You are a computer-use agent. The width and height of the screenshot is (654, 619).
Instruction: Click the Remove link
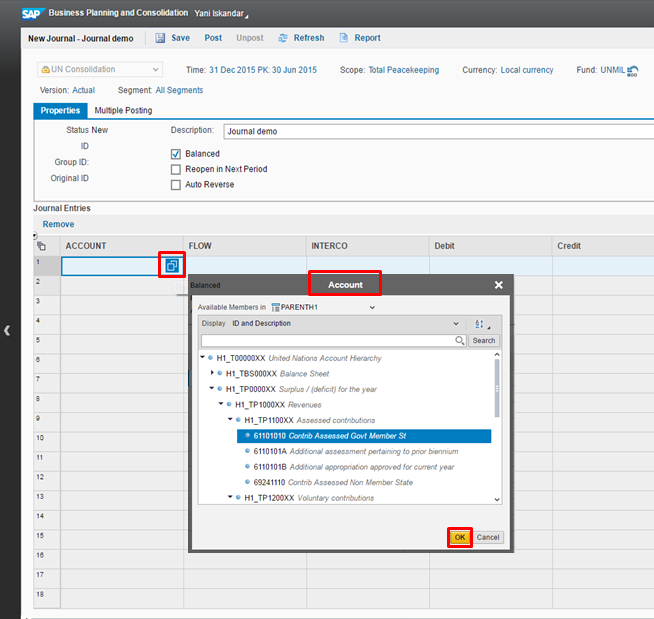[58, 224]
